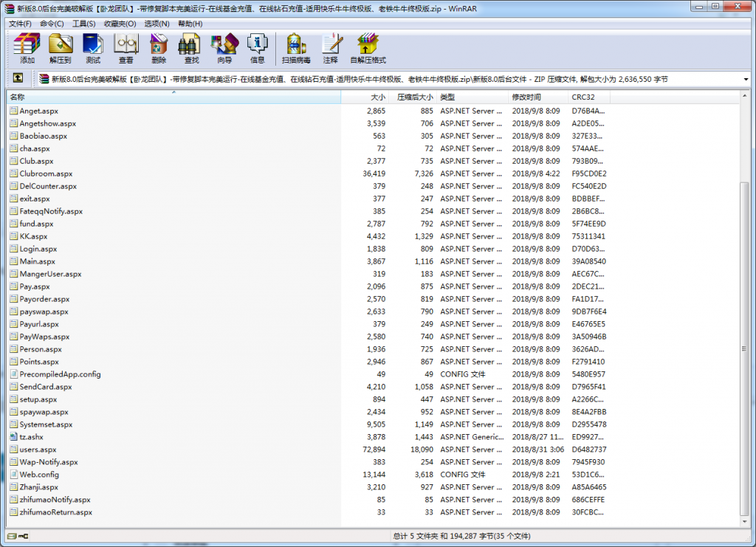Screen dimensions: 756x547
Task: Select file SendCard.aspx
Action: coord(46,387)
